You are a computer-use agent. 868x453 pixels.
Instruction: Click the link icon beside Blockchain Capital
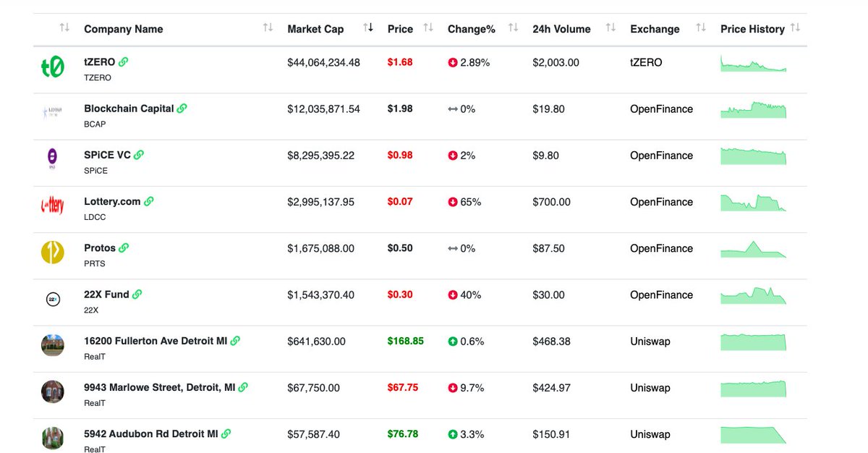click(x=182, y=109)
